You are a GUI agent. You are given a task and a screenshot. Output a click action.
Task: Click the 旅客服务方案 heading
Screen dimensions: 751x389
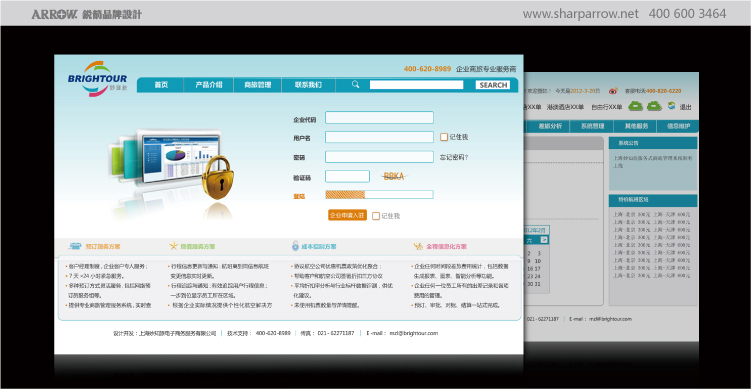tap(198, 247)
